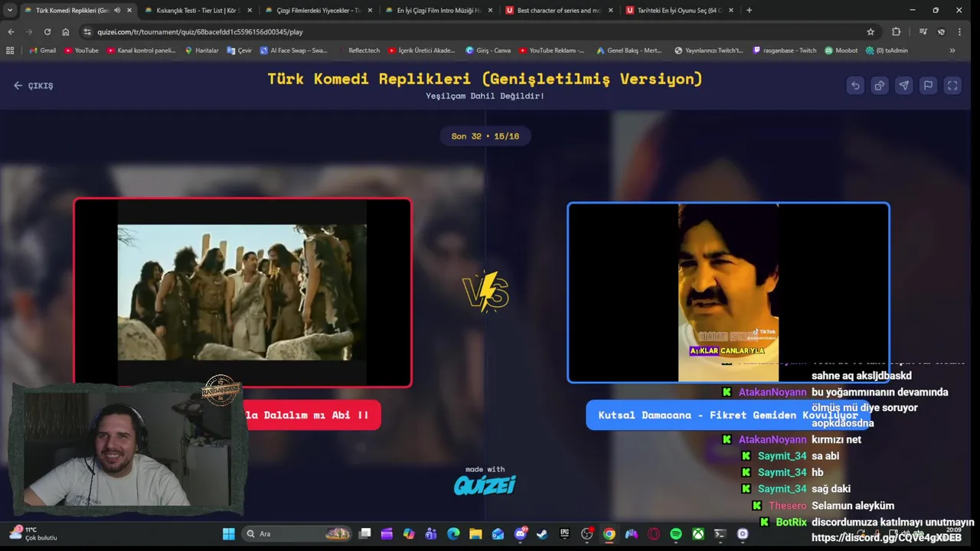Viewport: 980px width, 551px height.
Task: Bookmark this page with the star
Action: point(871,31)
